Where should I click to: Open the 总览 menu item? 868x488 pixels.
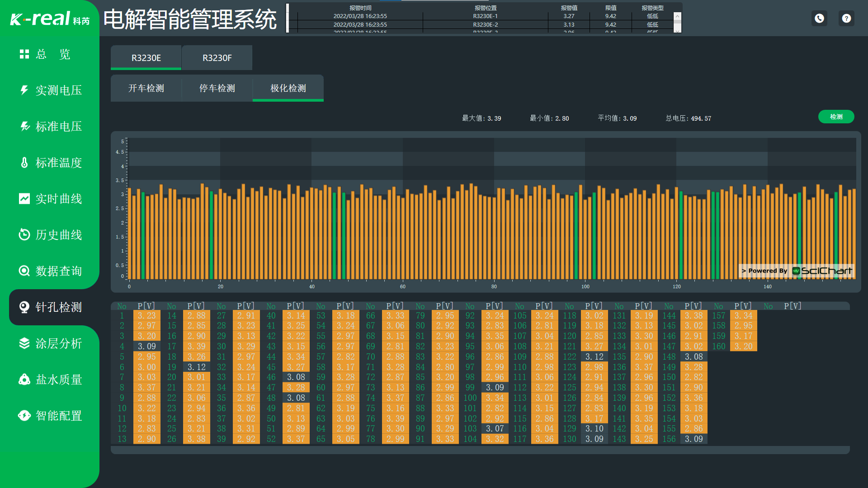[50, 54]
